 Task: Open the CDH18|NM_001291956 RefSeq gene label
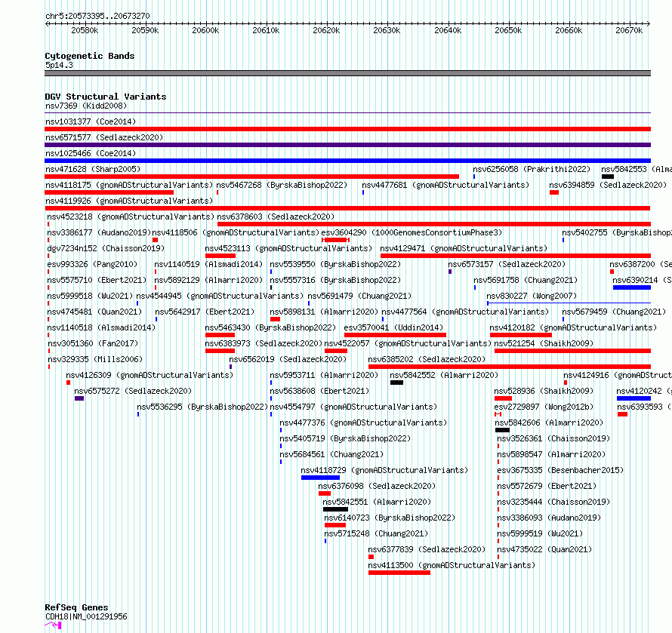click(x=86, y=616)
